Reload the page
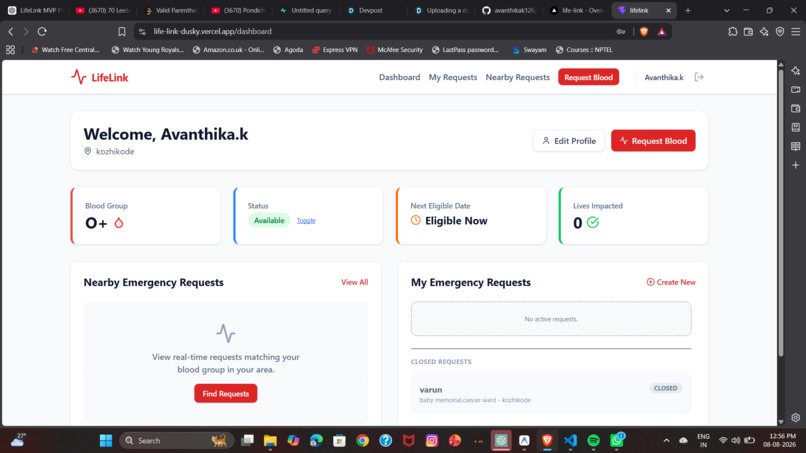The height and width of the screenshot is (453, 806). tap(42, 31)
